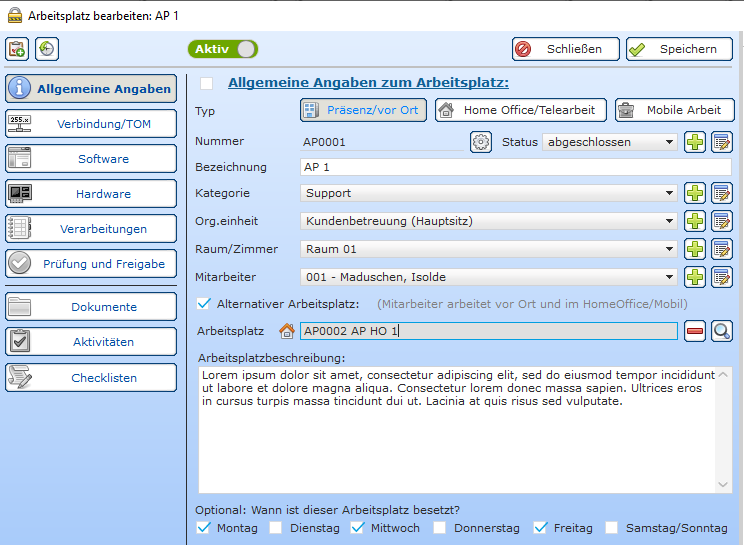Open the Mitarbeiter dropdown
The width and height of the screenshot is (744, 545).
click(489, 277)
